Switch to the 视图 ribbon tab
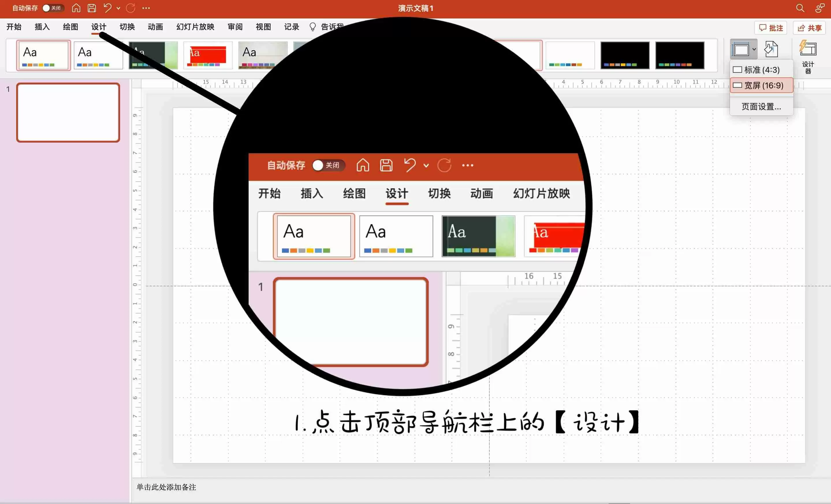 tap(263, 27)
